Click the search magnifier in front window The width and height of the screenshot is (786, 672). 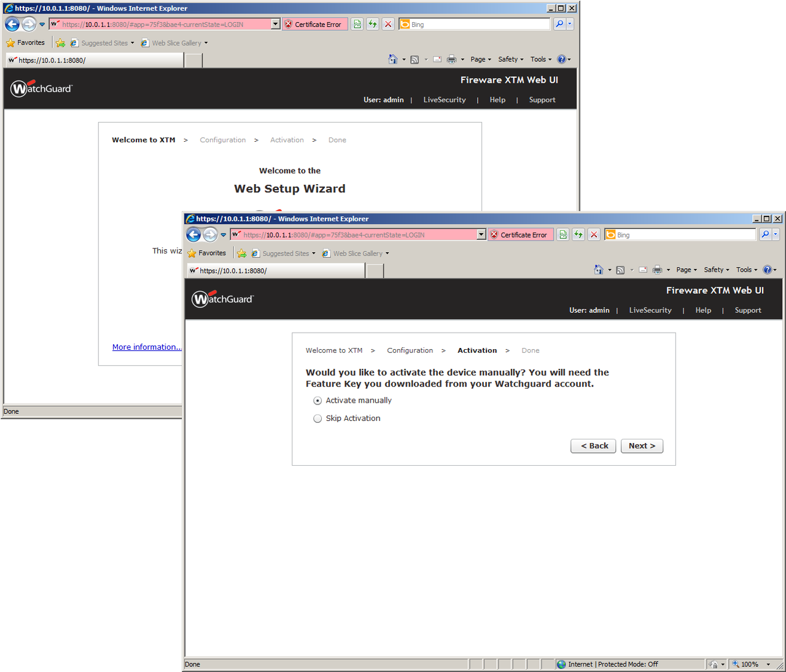click(x=765, y=234)
